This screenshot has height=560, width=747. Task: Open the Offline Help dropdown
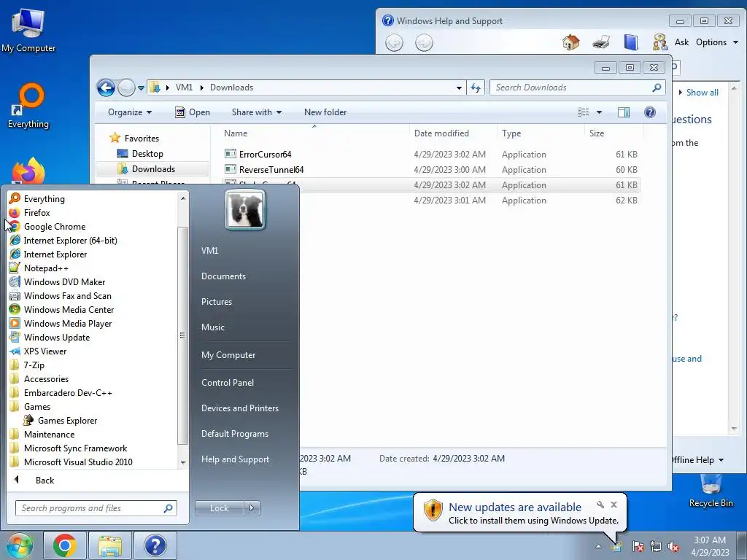[x=697, y=460]
